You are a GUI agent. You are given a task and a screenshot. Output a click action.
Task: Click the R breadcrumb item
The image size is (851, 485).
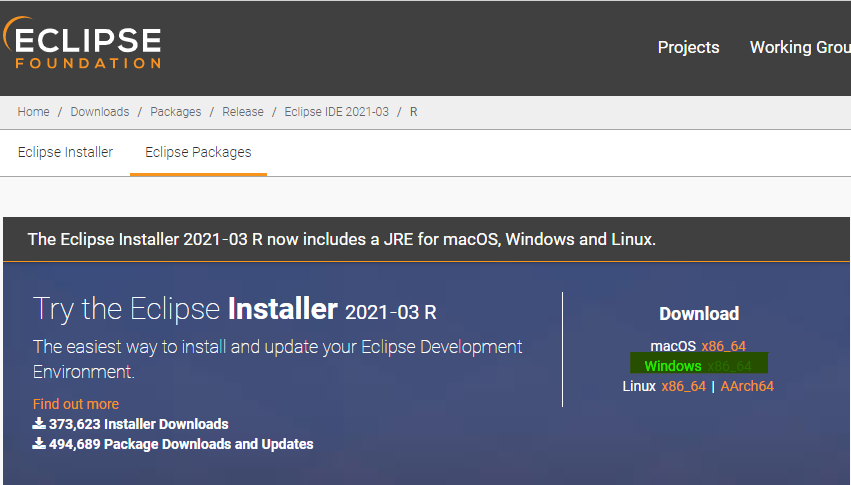414,112
